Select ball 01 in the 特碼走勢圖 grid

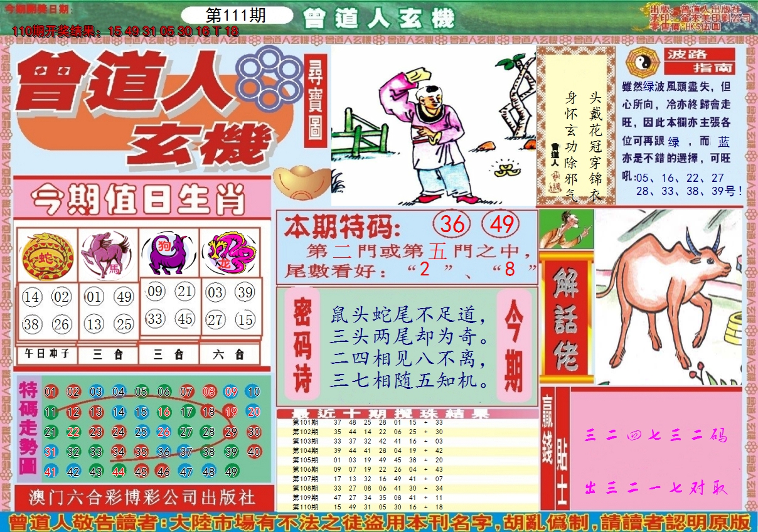[51, 392]
